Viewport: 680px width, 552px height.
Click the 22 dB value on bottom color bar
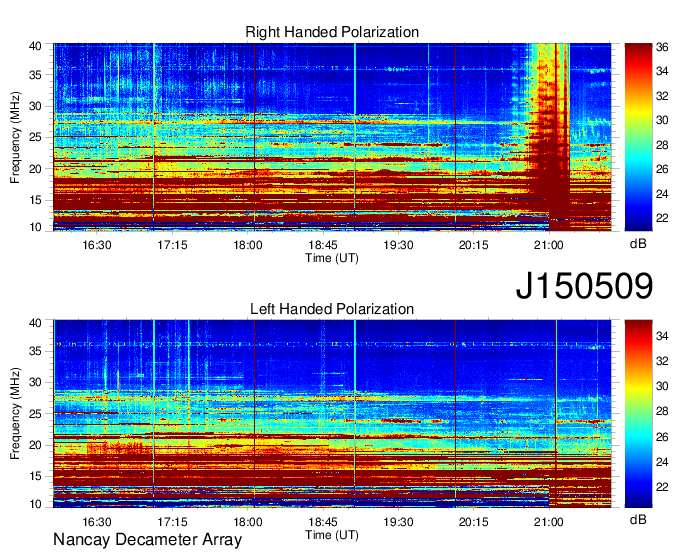point(662,487)
